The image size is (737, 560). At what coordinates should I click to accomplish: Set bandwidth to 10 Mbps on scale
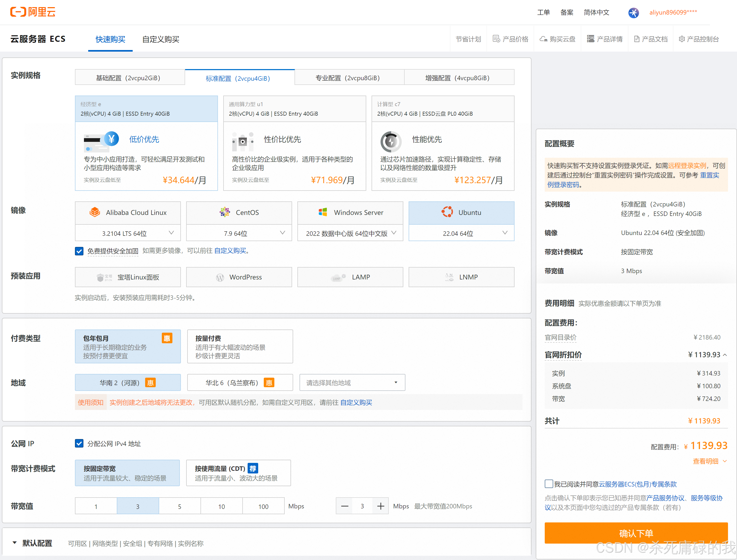point(221,506)
